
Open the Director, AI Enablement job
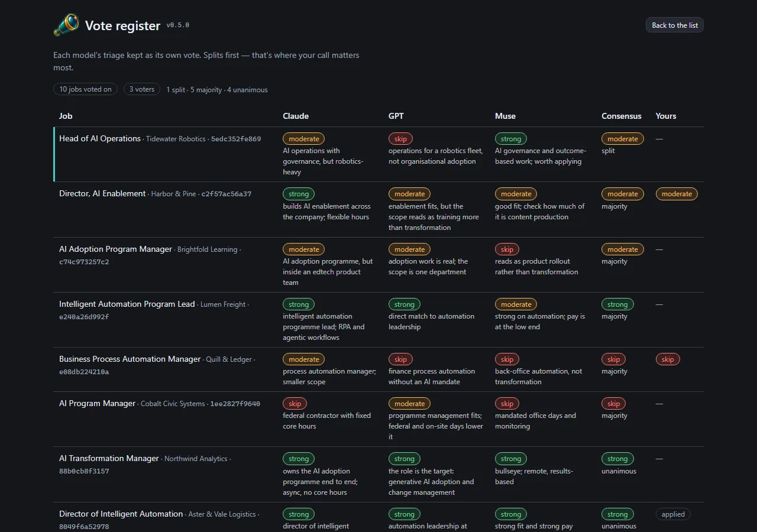tap(102, 193)
